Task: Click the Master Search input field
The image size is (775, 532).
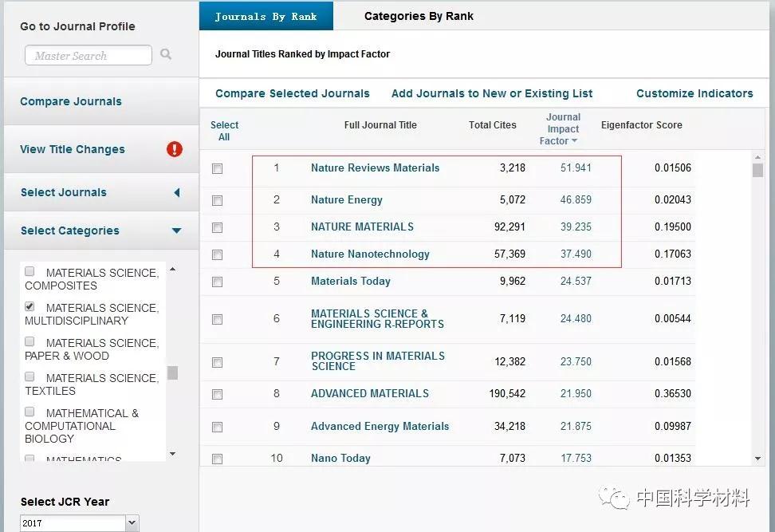Action: (x=88, y=56)
